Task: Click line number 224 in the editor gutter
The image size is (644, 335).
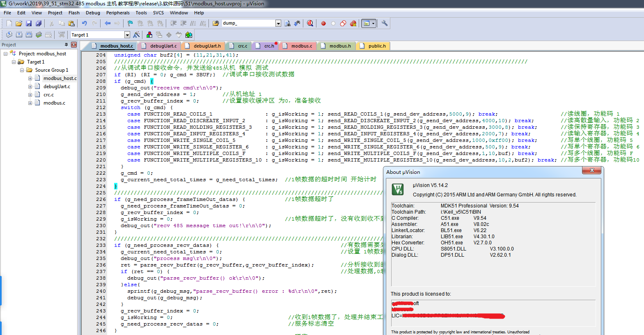Action: click(101, 186)
